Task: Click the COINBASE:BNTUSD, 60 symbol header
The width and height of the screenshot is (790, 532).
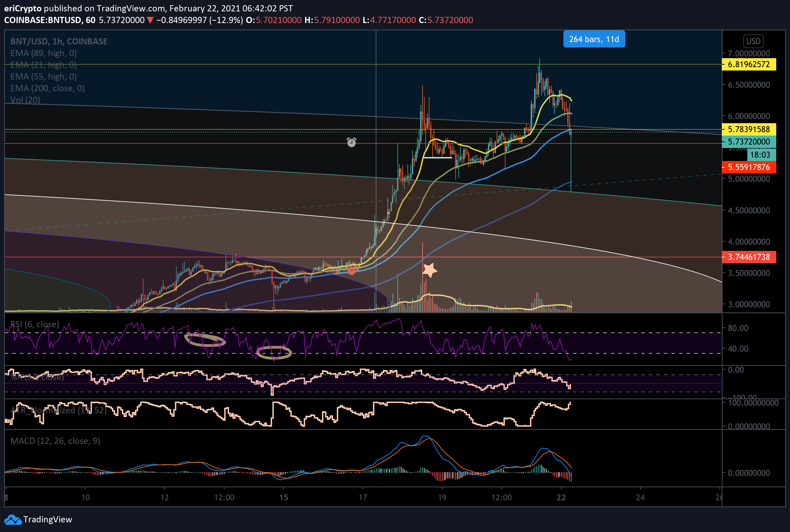Action: [x=50, y=20]
